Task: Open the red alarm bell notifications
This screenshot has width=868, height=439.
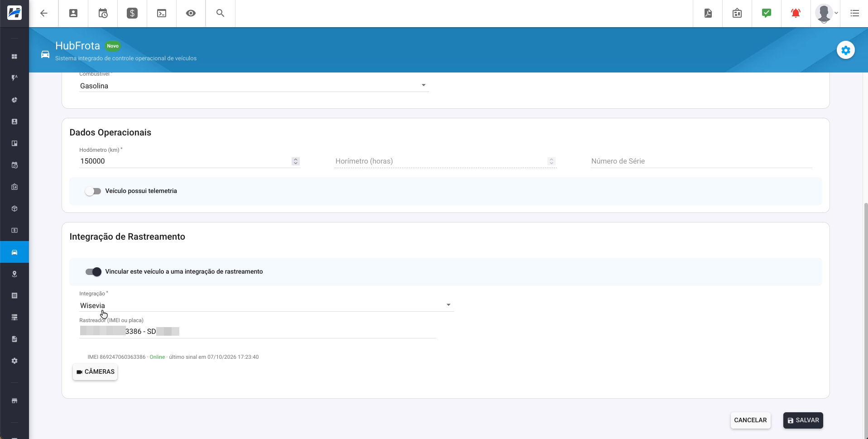Action: (796, 13)
